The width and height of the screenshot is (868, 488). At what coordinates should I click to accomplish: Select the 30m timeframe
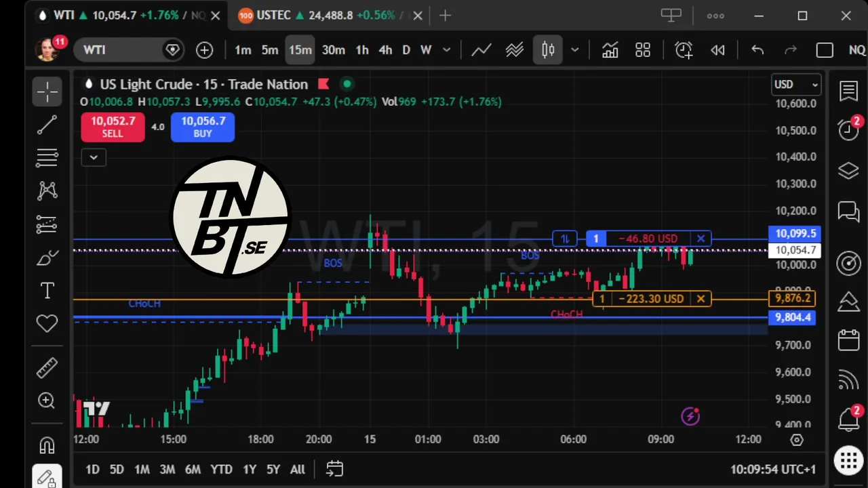[333, 49]
